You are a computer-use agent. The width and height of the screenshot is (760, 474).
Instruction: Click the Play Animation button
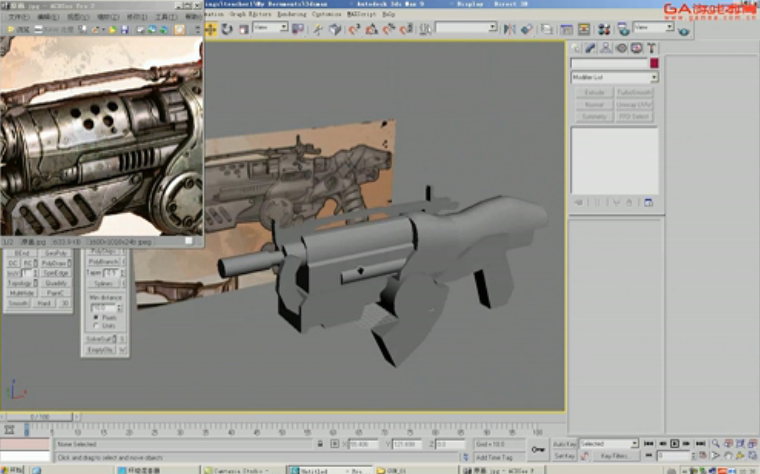coord(674,443)
